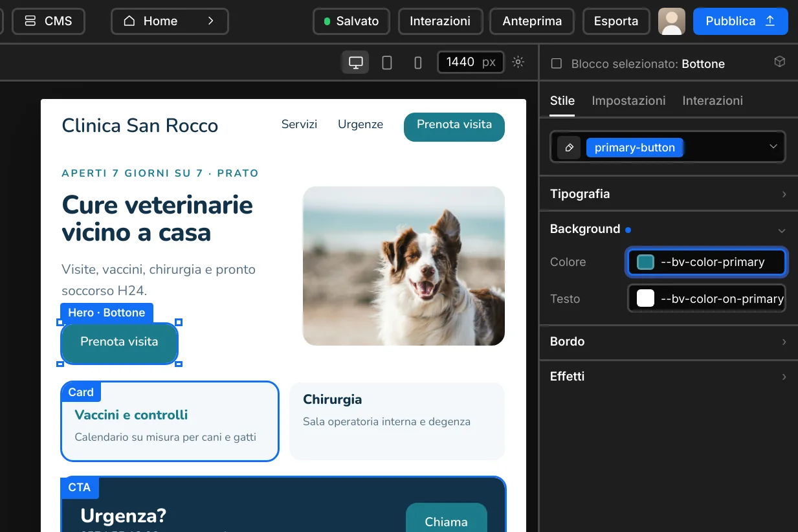Viewport: 798px width, 532px height.
Task: Open the CMS panel
Action: click(x=49, y=21)
